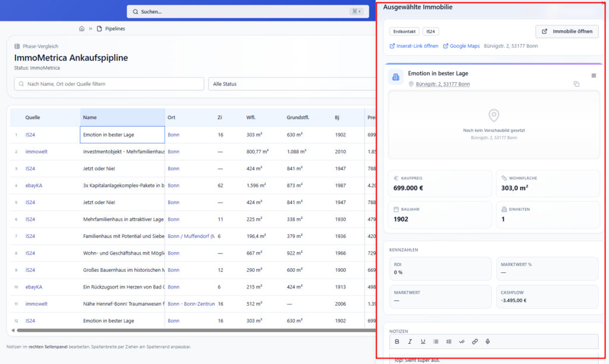Toggle italic formatting in the notes toolbar
This screenshot has width=609, height=364.
(410, 341)
